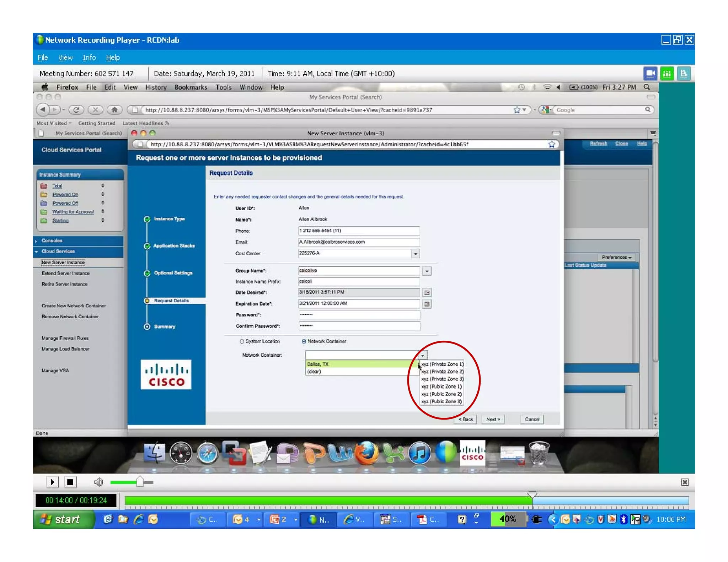The height and width of the screenshot is (562, 728).
Task: Click the Trash icon in the dock
Action: pos(539,453)
